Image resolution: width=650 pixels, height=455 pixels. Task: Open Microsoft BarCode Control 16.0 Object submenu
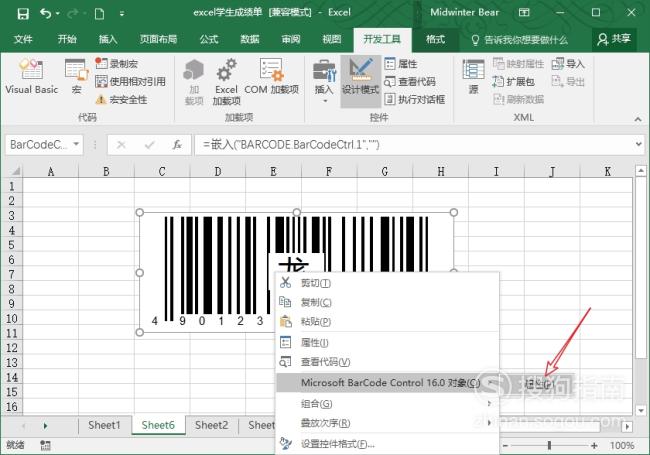point(387,382)
